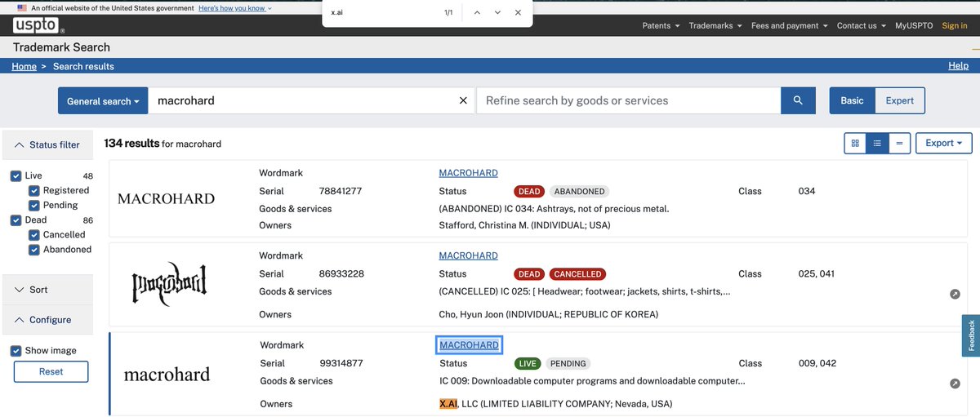Close the find-in-page bar

click(x=518, y=13)
